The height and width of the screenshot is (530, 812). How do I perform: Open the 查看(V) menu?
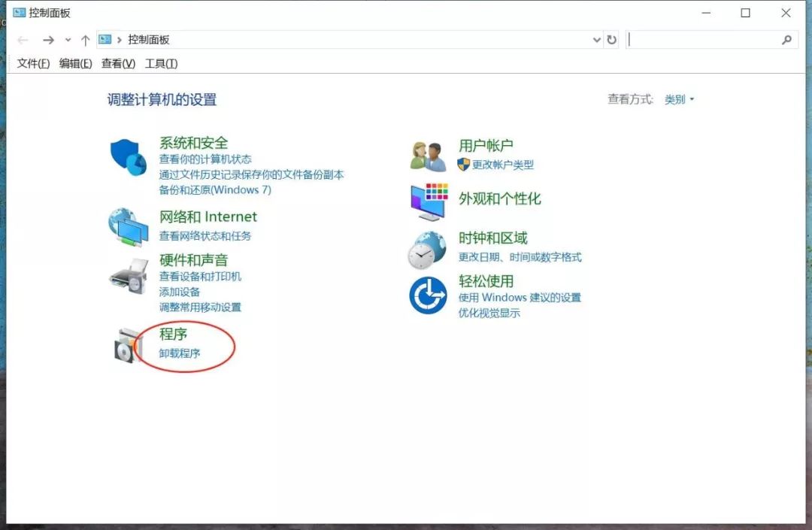(118, 64)
